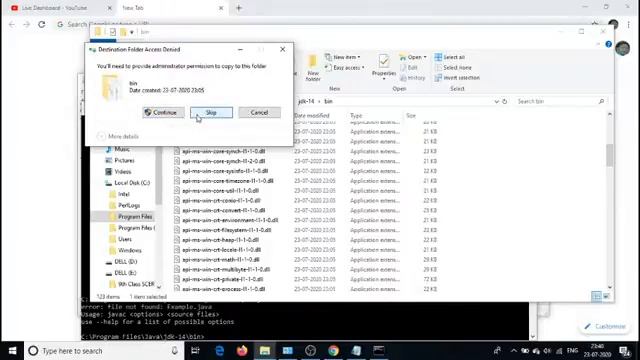Screen dimensions: 640x360
Task: Click Cancel in the Access Denied dialog
Action: [259, 112]
